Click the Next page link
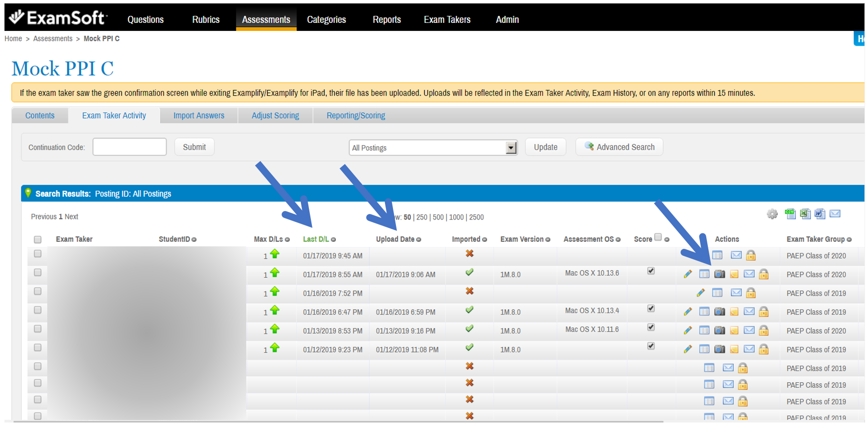This screenshot has height=429, width=868. 71,217
